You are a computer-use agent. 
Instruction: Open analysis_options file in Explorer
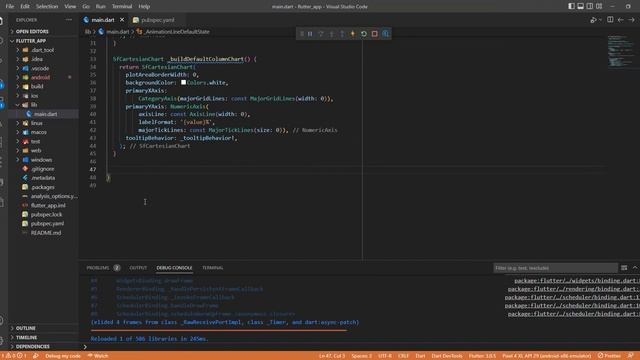click(53, 196)
